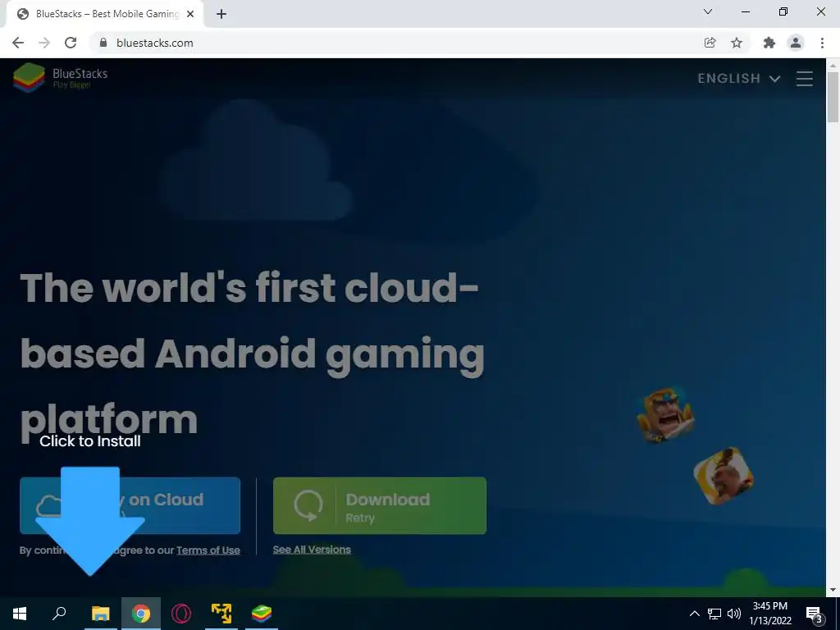Click the BlueStacks logo in page header
The height and width of the screenshot is (630, 840).
point(60,78)
